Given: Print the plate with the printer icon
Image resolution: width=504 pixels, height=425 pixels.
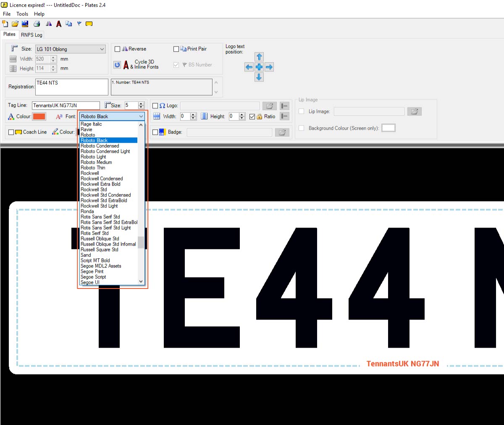Looking at the screenshot, I should [x=37, y=24].
